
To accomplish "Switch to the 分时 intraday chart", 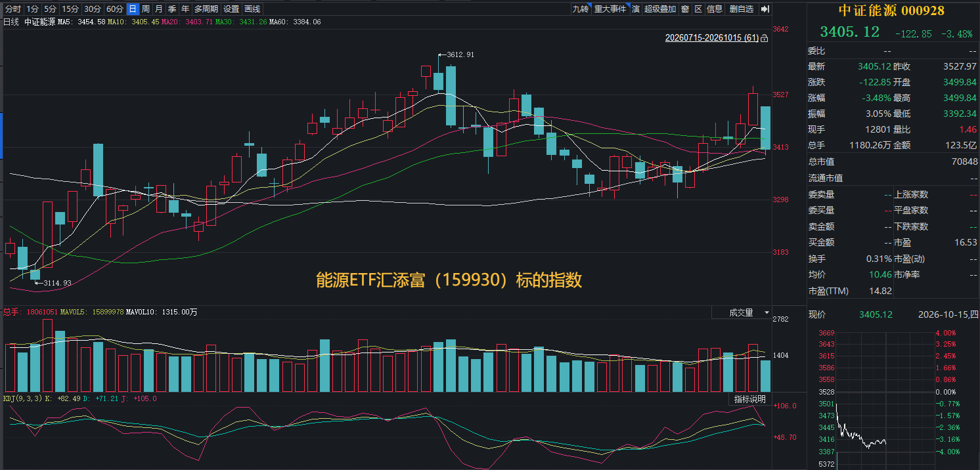I will click(13, 9).
